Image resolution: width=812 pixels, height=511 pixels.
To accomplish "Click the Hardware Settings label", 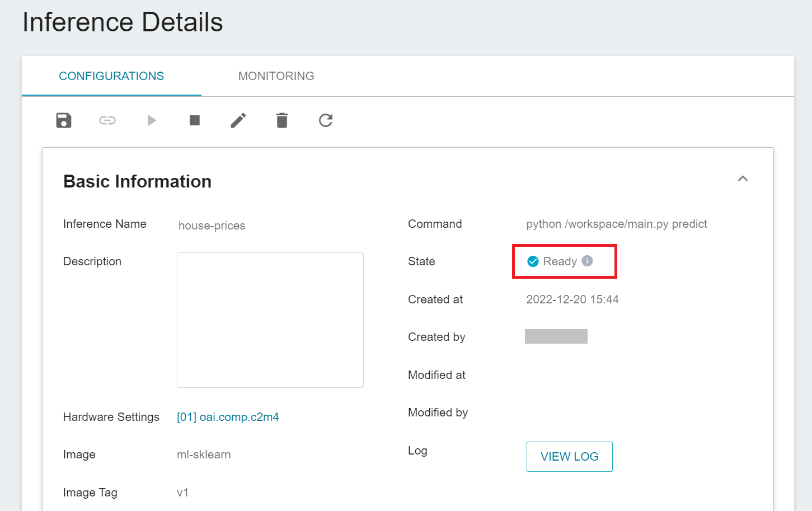I will click(x=111, y=417).
